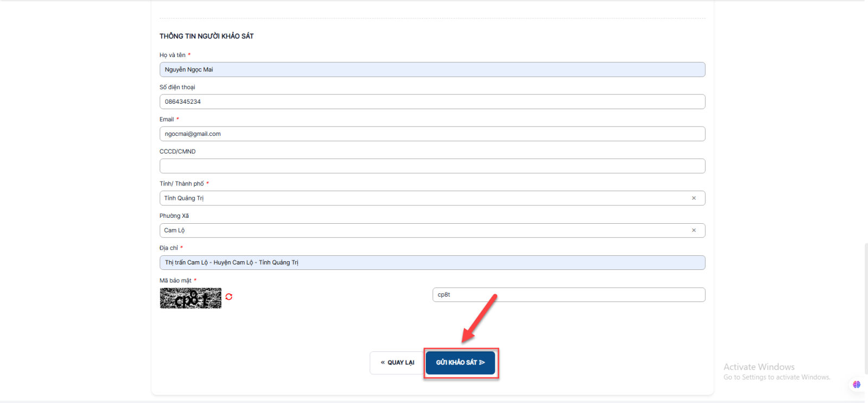
Task: Click the captcha image showing cp8t
Action: point(190,298)
